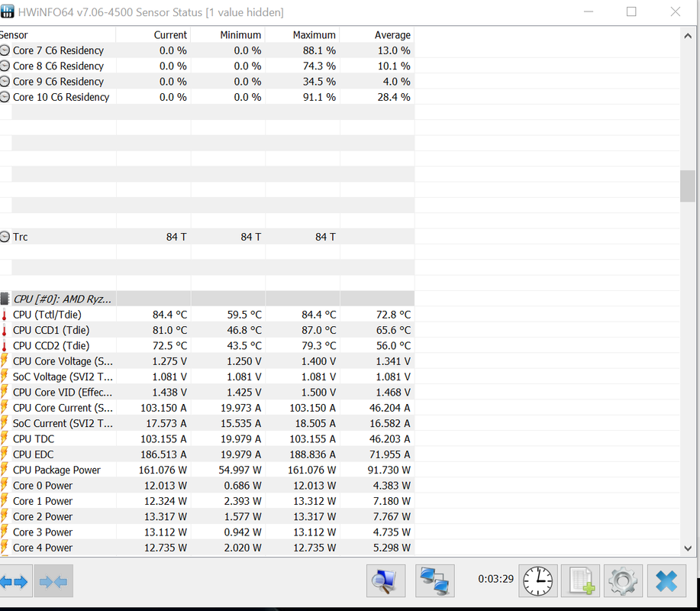The height and width of the screenshot is (611, 700).
Task: Click the Maximum column header
Action: pos(302,35)
